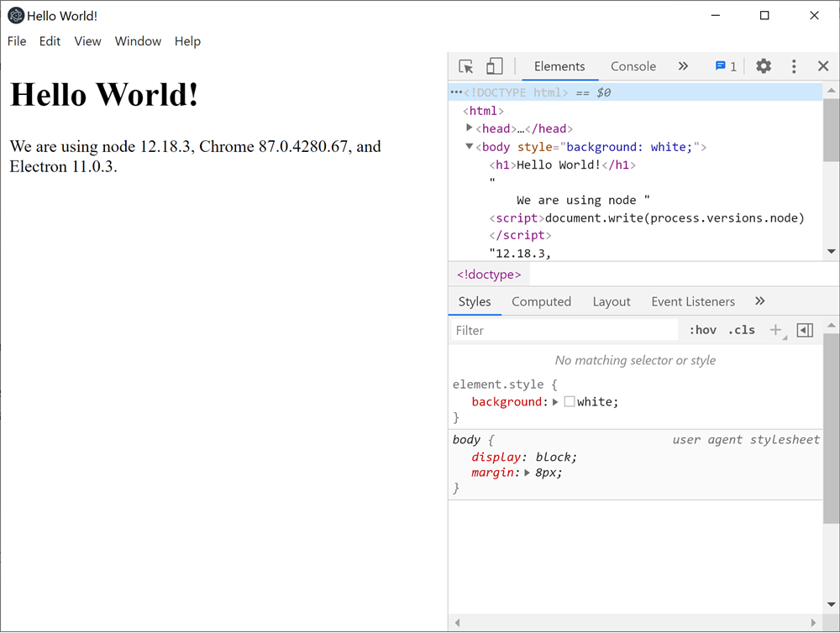Open DevTools settings via gear icon

pos(763,65)
